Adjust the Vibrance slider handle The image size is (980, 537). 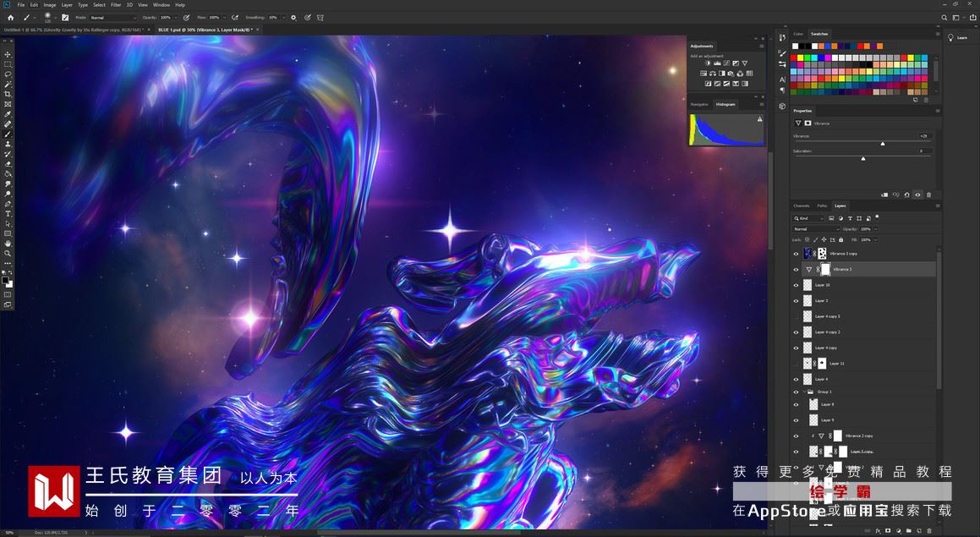pyautogui.click(x=883, y=144)
